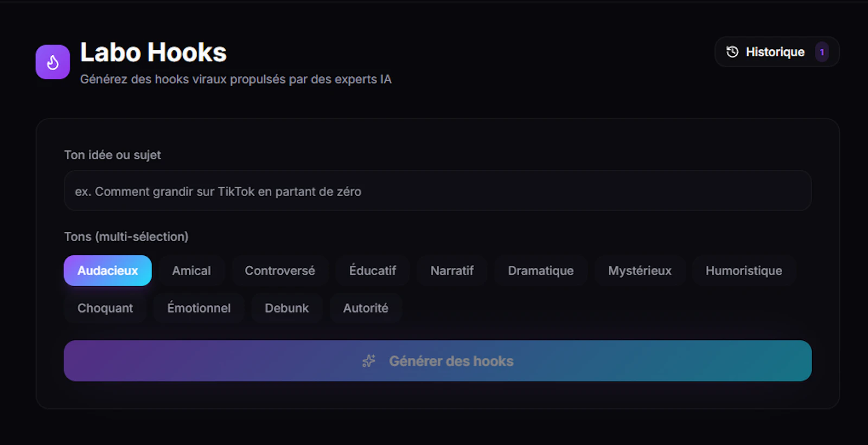Toggle the Dramatique tone chip

point(541,270)
